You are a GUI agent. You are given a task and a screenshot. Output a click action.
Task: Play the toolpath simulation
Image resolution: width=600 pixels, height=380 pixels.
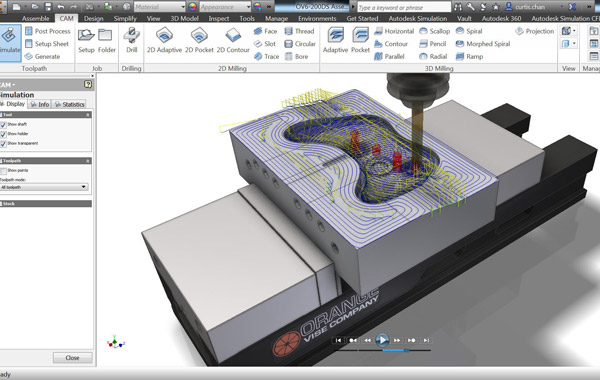coord(382,340)
